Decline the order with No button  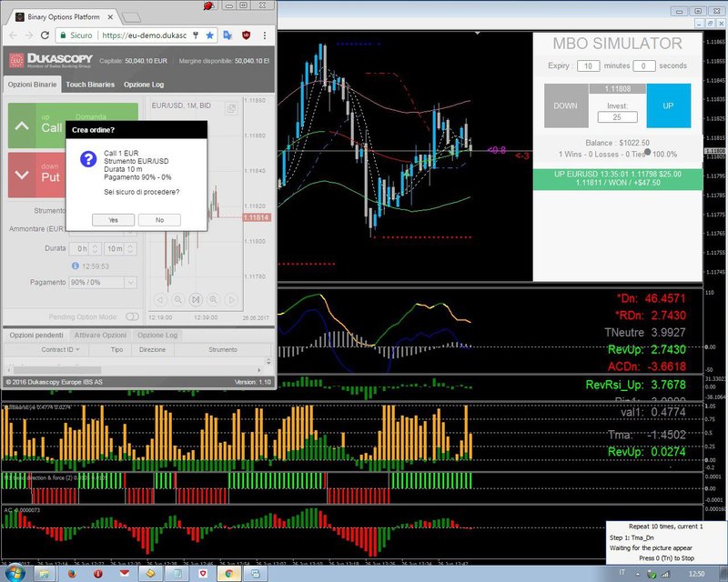(x=160, y=220)
